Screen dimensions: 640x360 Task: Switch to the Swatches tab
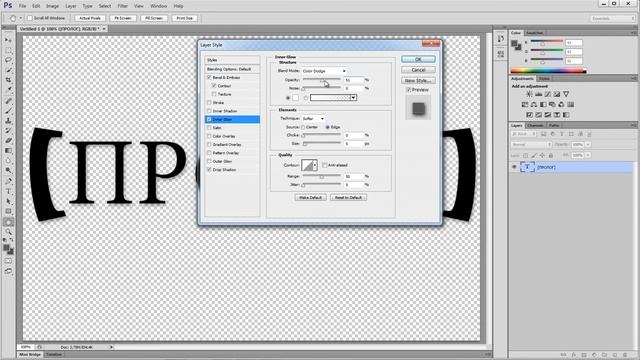point(534,33)
